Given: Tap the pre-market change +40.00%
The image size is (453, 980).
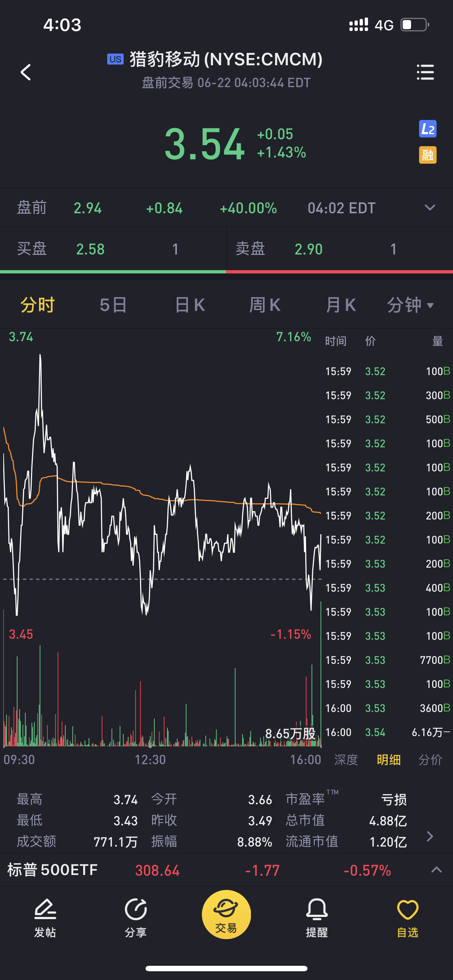Looking at the screenshot, I should click(248, 208).
